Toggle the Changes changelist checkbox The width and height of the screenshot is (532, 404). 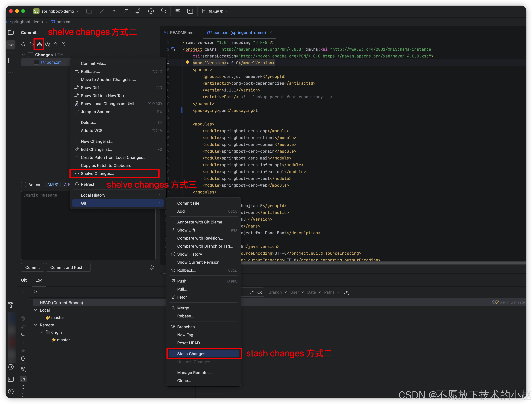tap(31, 55)
